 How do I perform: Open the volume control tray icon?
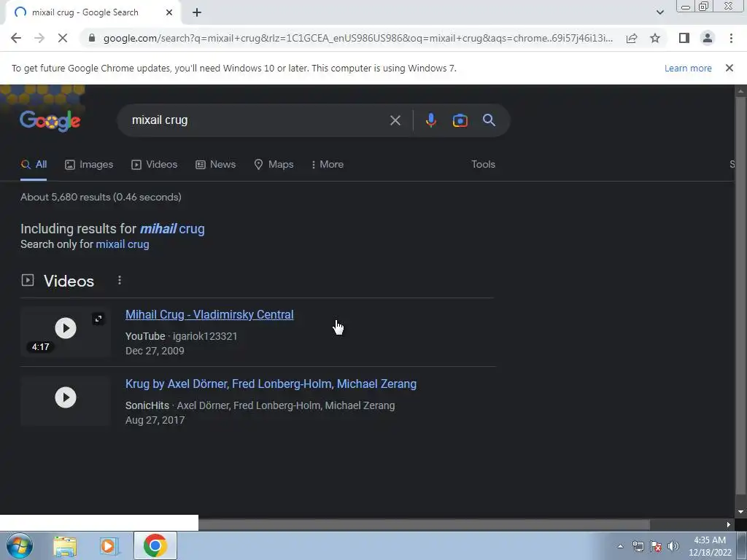click(x=673, y=546)
